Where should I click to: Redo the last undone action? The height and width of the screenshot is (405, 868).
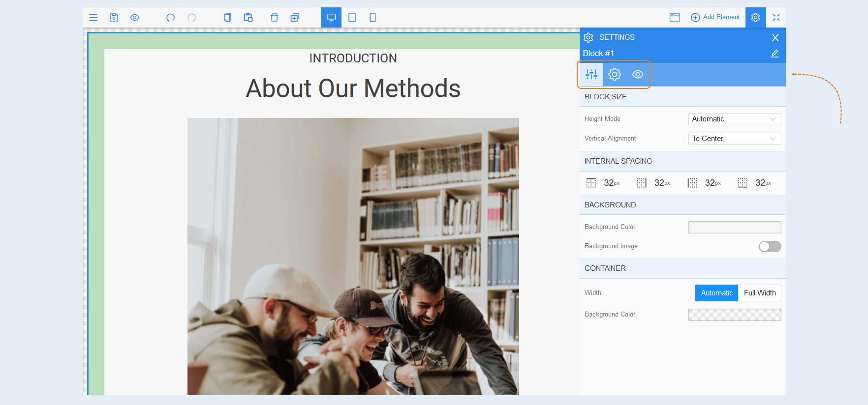pyautogui.click(x=191, y=18)
